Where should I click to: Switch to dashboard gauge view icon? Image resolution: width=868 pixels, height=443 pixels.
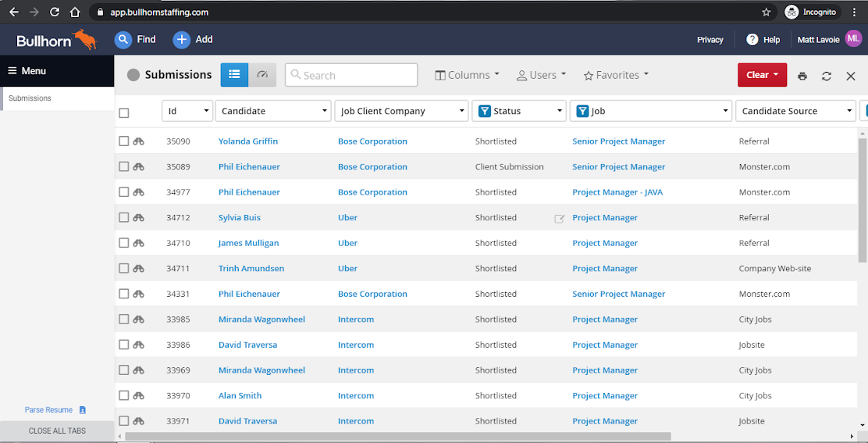pyautogui.click(x=262, y=75)
